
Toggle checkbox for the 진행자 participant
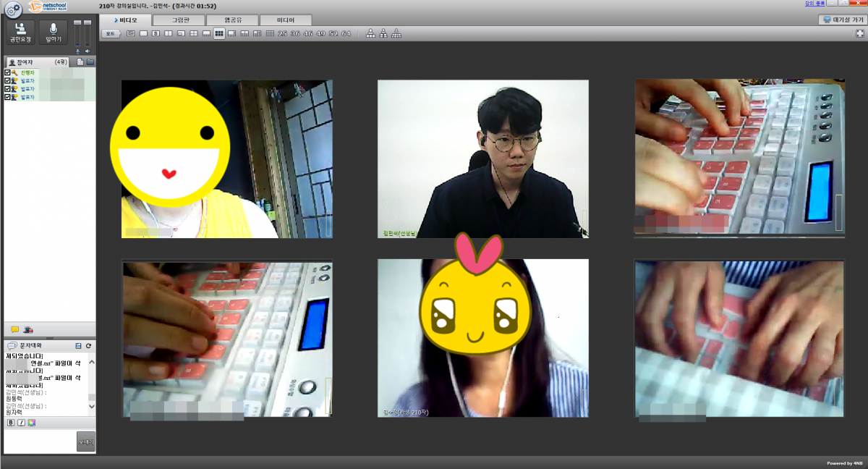point(7,73)
